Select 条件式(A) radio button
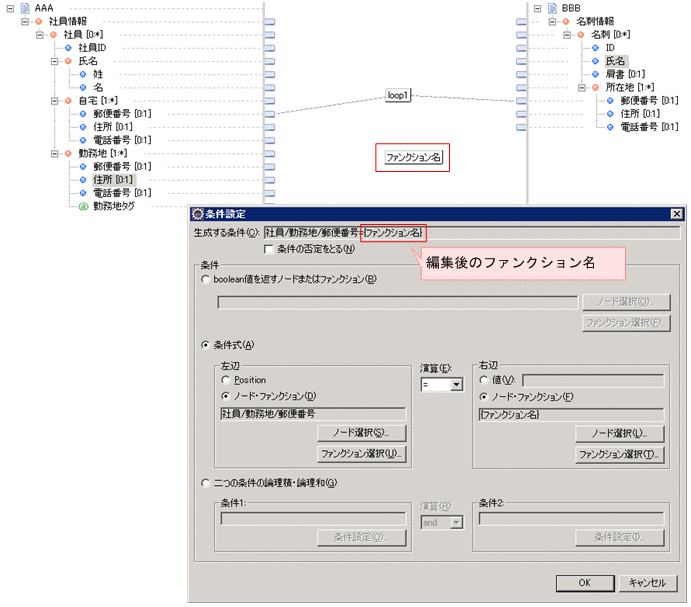691x607 pixels. click(205, 345)
